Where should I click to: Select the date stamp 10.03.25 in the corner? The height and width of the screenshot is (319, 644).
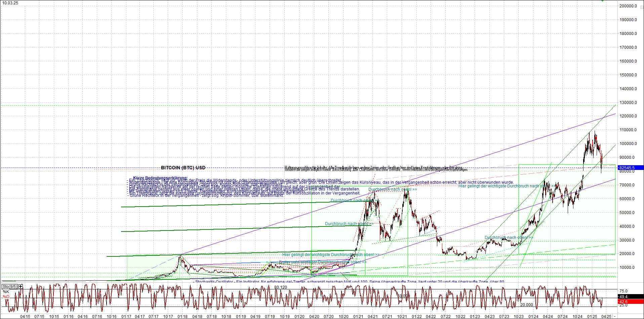pos(10,2)
